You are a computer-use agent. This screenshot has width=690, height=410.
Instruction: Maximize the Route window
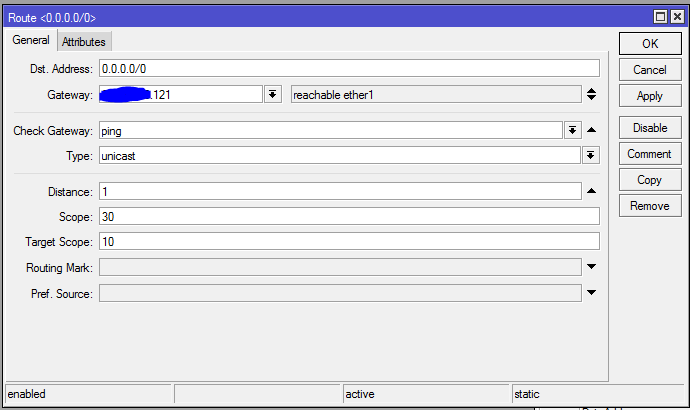(660, 17)
